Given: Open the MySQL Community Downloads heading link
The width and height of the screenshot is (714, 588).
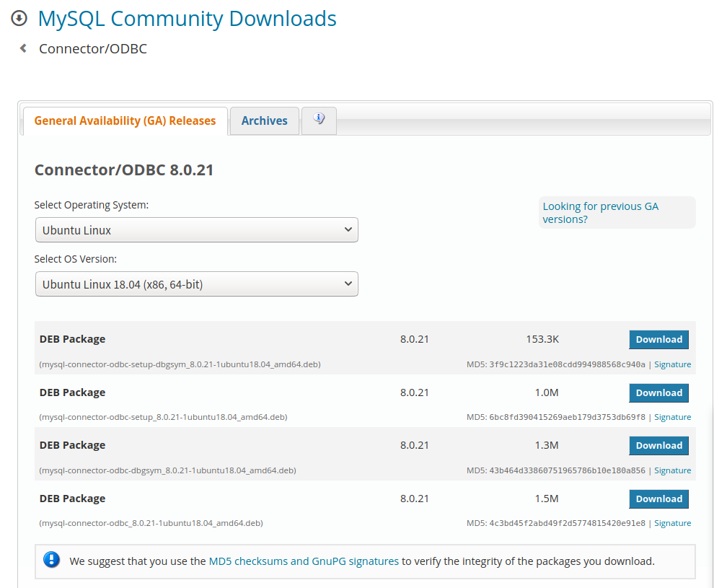Looking at the screenshot, I should pyautogui.click(x=187, y=19).
